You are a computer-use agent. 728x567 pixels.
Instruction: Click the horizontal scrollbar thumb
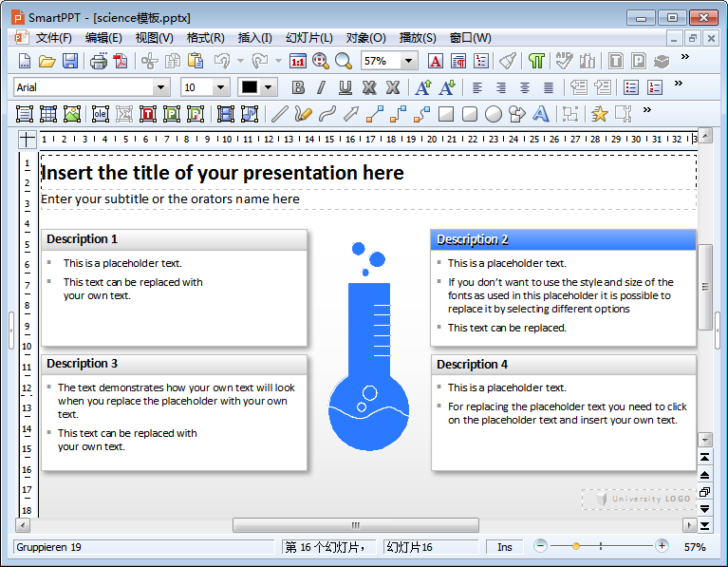click(356, 525)
